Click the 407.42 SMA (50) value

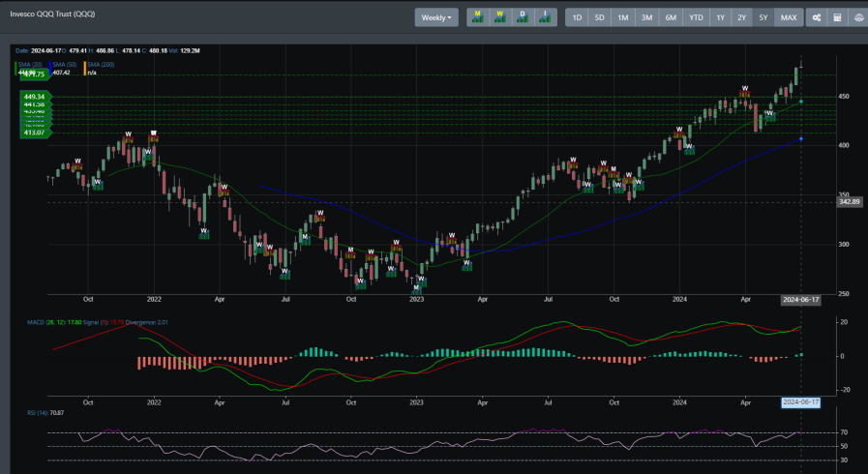coord(61,73)
